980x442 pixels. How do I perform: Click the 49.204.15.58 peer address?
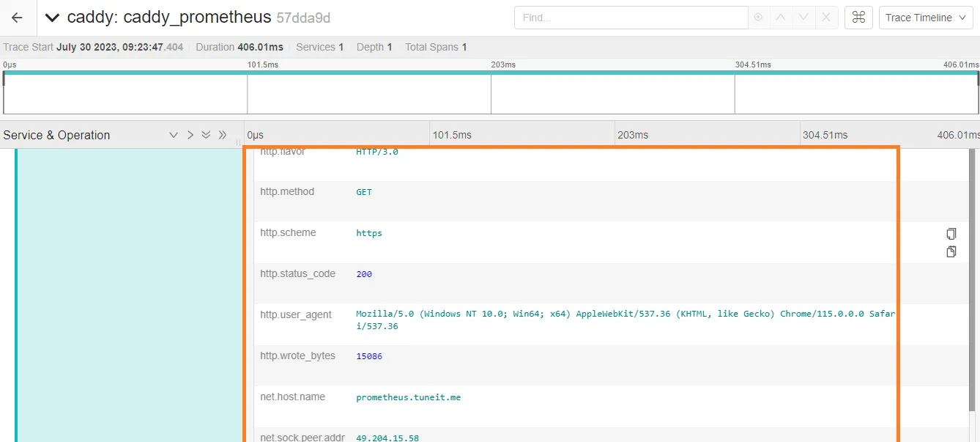[387, 438]
